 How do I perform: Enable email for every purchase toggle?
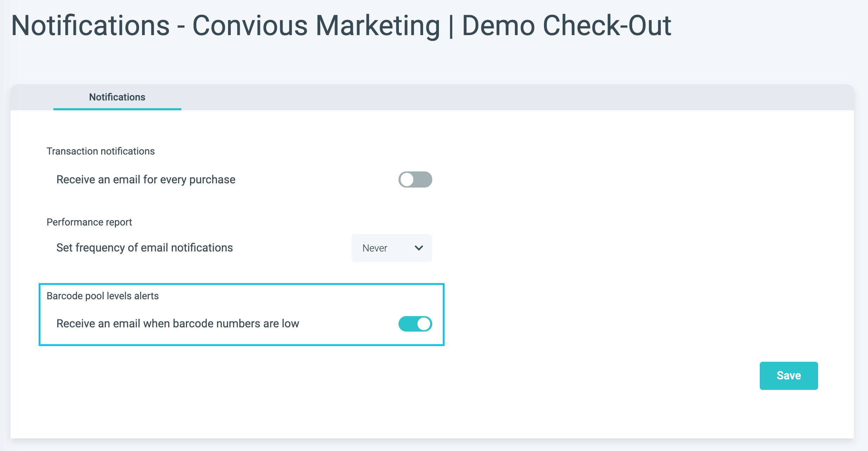(x=415, y=179)
